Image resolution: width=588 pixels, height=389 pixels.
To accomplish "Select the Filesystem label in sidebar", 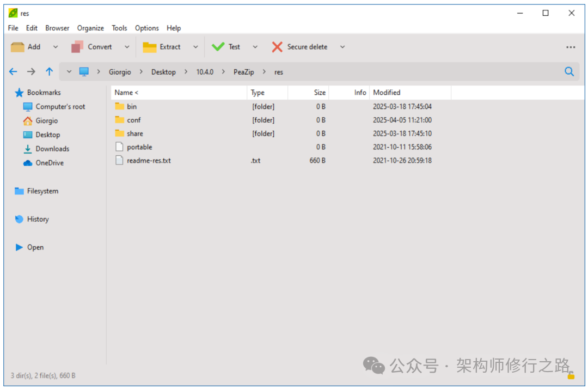I will tap(43, 191).
